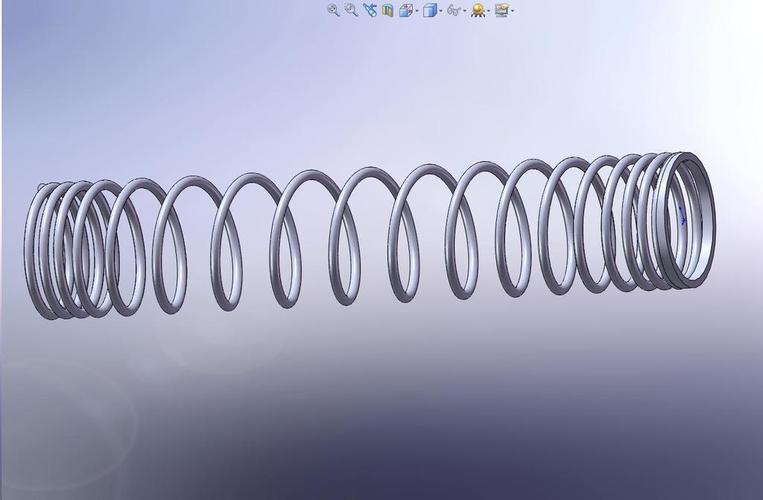Click the Zoom to Fit magnifier icon

click(333, 10)
